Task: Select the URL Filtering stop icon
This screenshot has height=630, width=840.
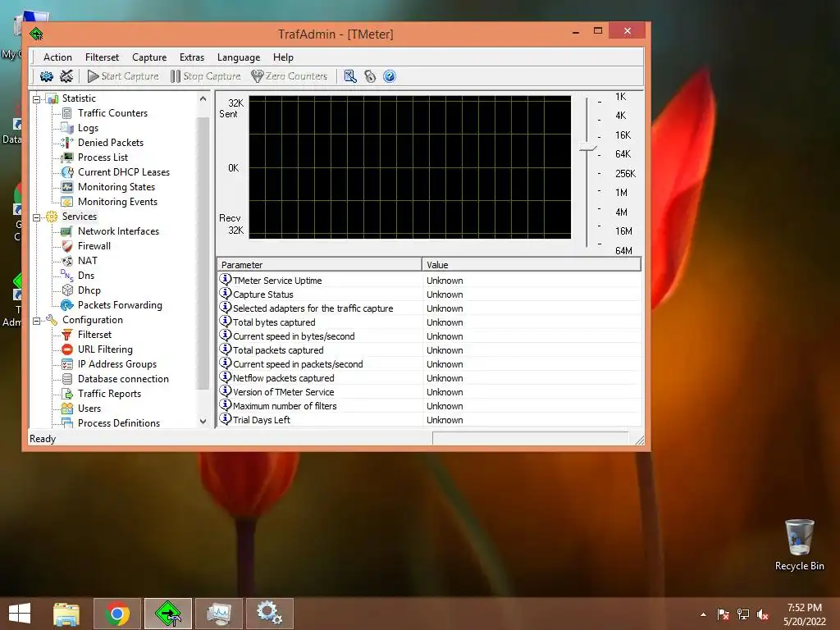Action: pos(67,349)
